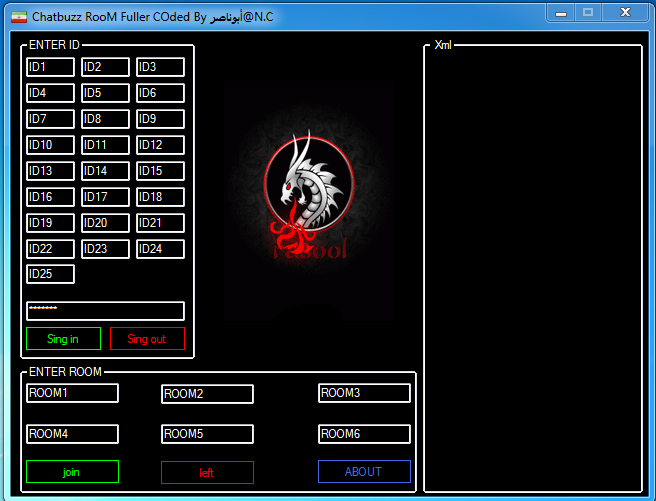Activate the ID10 input box
Image resolution: width=656 pixels, height=501 pixels.
pyautogui.click(x=50, y=145)
